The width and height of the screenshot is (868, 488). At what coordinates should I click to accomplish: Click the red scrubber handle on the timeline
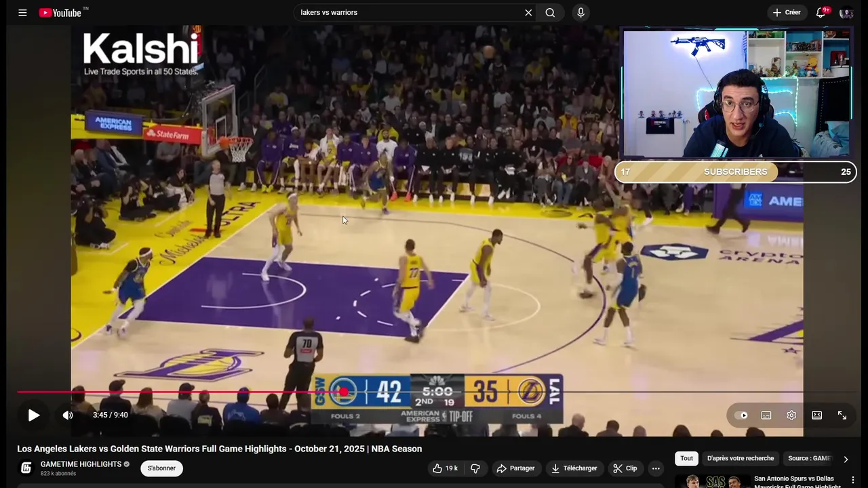pyautogui.click(x=343, y=392)
